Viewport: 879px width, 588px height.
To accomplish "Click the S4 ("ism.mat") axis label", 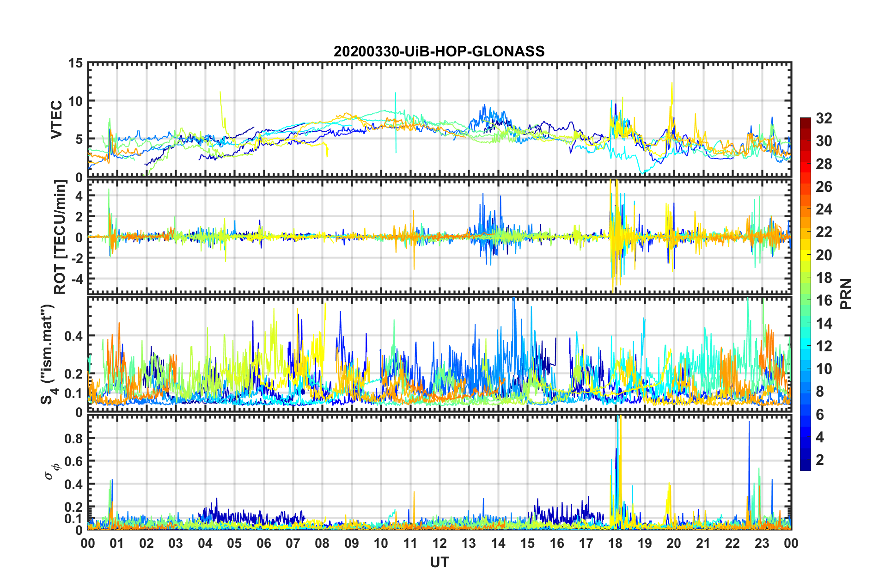I will click(48, 354).
